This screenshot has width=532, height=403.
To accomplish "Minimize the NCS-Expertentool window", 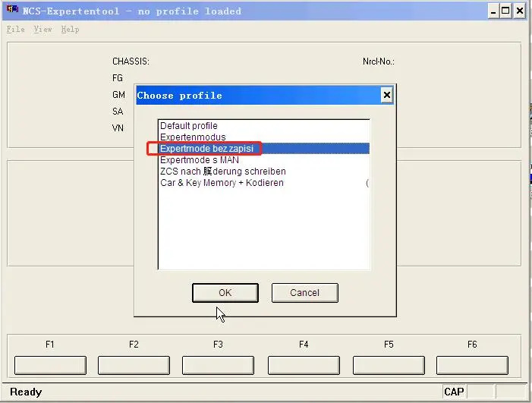I will pos(493,11).
